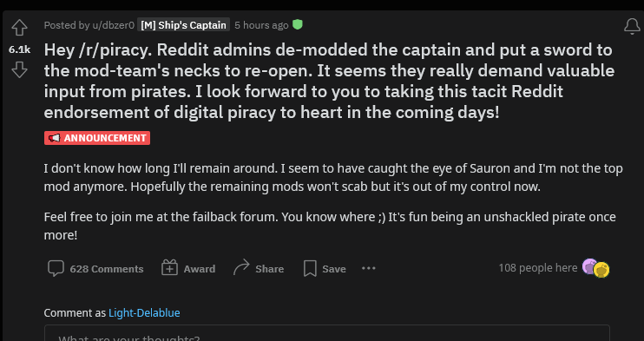Click the '108 people here' indicator
The height and width of the screenshot is (341, 644).
(537, 268)
